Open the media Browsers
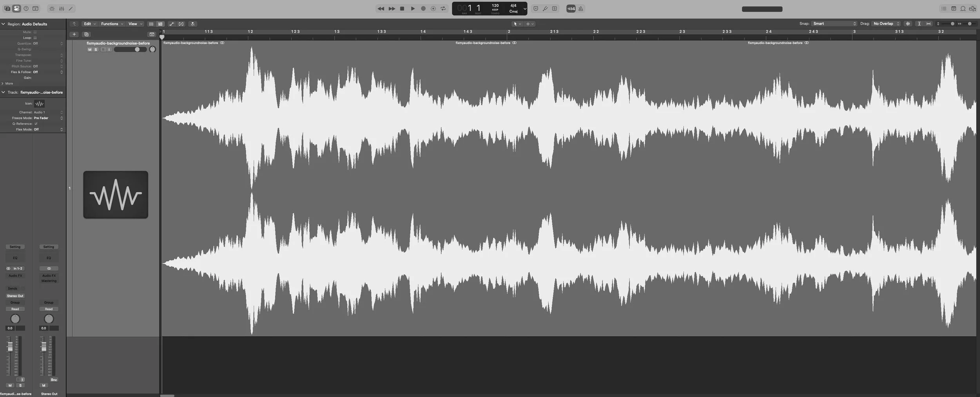 point(973,9)
